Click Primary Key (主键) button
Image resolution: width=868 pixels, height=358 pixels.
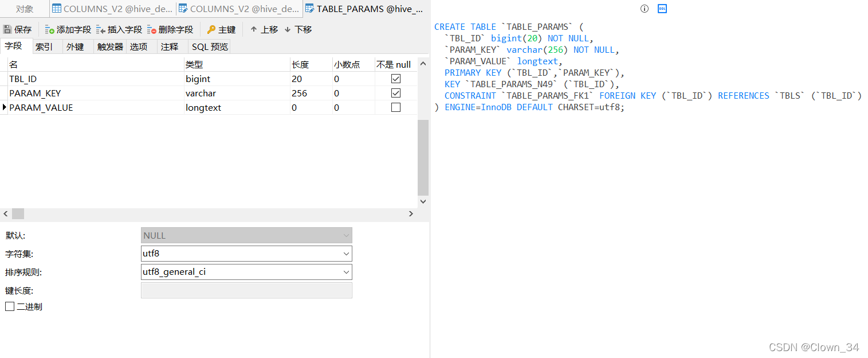(221, 29)
